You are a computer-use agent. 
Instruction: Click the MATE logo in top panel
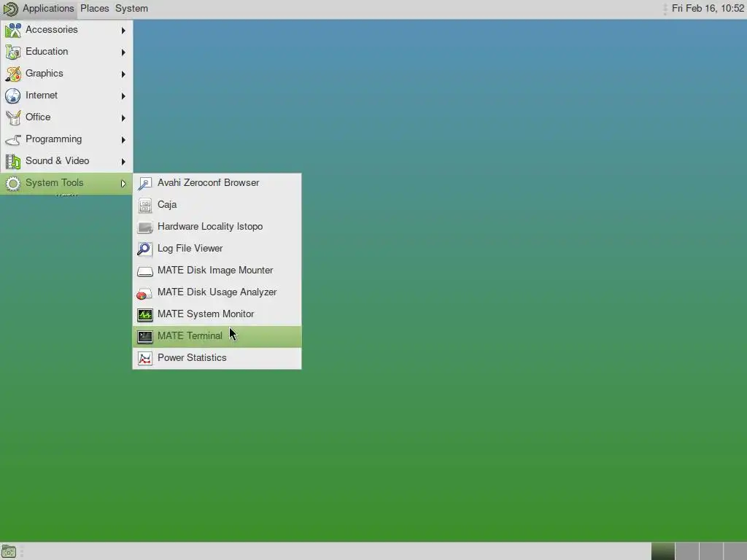click(10, 9)
